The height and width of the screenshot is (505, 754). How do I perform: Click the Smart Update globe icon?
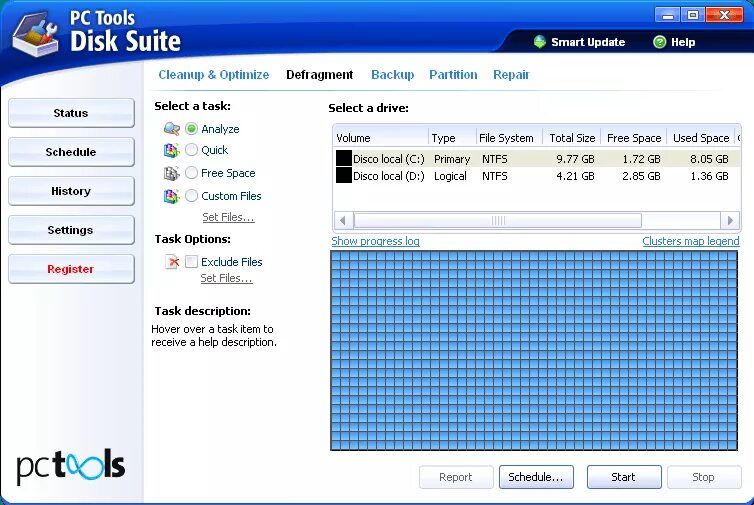click(540, 42)
